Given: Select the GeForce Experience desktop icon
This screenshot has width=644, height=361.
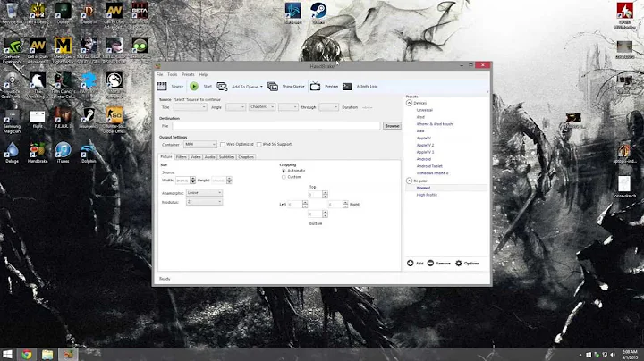Looking at the screenshot, I should point(12,50).
